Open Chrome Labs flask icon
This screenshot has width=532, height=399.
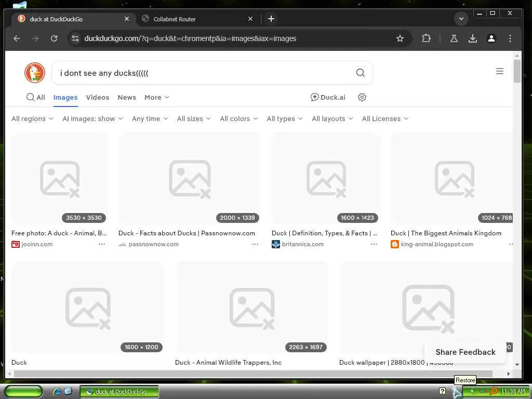(454, 38)
